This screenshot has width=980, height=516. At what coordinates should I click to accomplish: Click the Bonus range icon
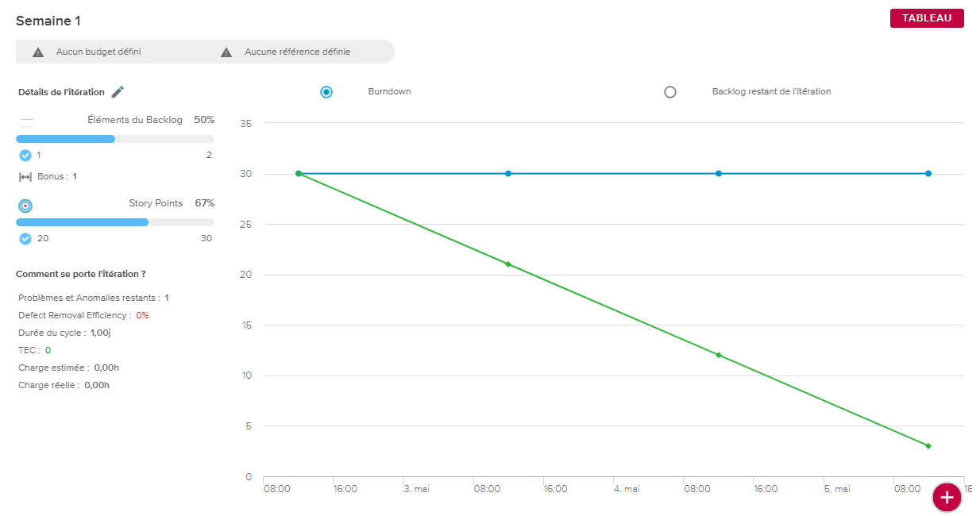[25, 177]
